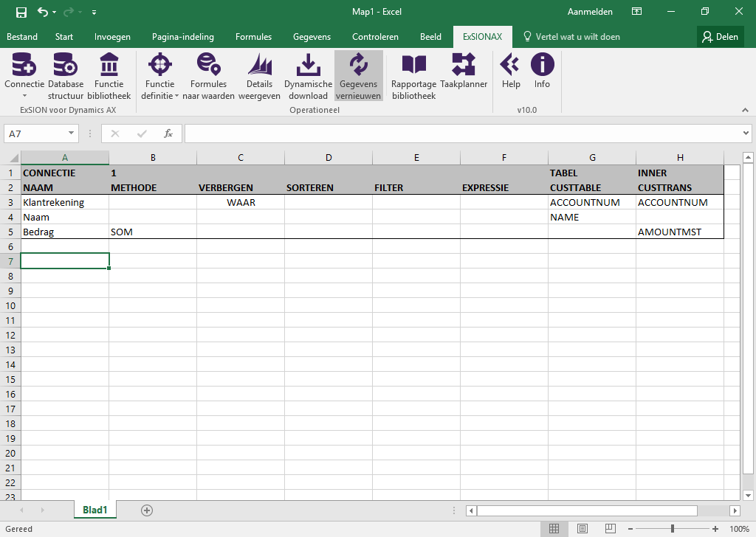Viewport: 756px width, 537px height.
Task: Switch to Normal view in status bar
Action: pyautogui.click(x=554, y=529)
